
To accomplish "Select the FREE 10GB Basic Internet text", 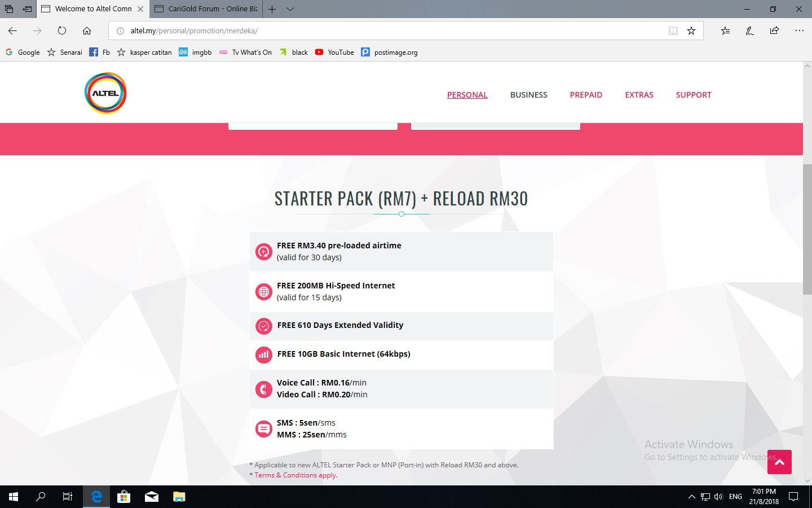I will pyautogui.click(x=343, y=354).
